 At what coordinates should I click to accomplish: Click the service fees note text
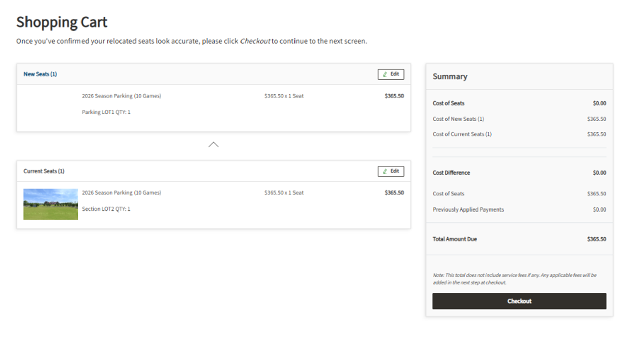point(515,279)
